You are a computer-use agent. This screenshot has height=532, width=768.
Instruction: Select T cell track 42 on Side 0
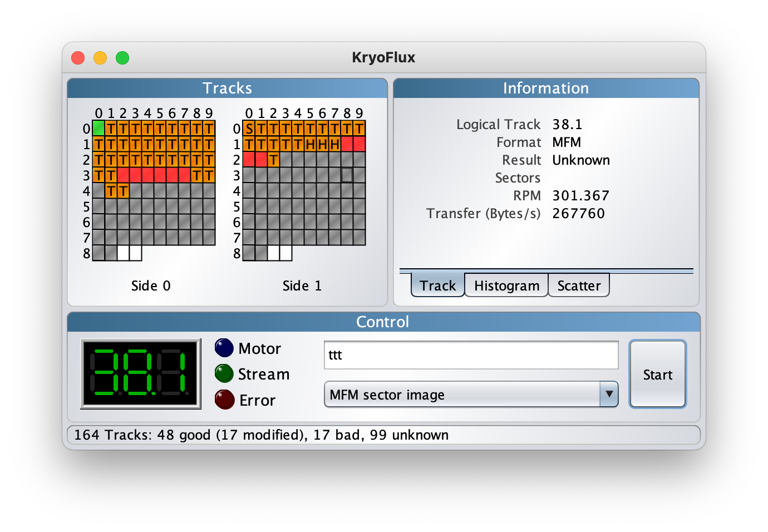[x=123, y=191]
